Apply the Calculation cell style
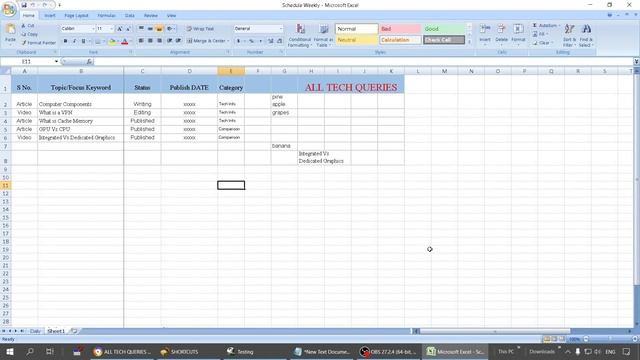Image resolution: width=640 pixels, height=360 pixels. (x=400, y=40)
